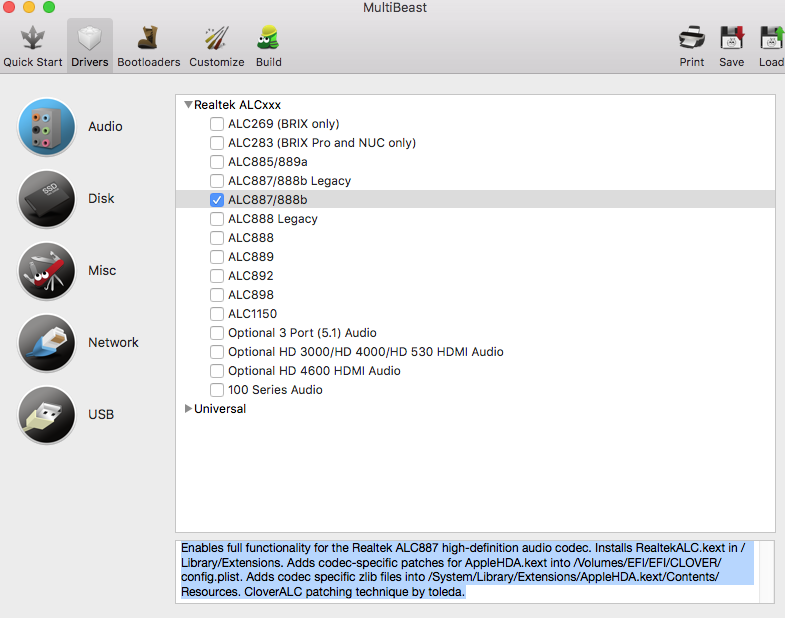Check the ALC888 Legacy option
The image size is (785, 618).
[217, 219]
